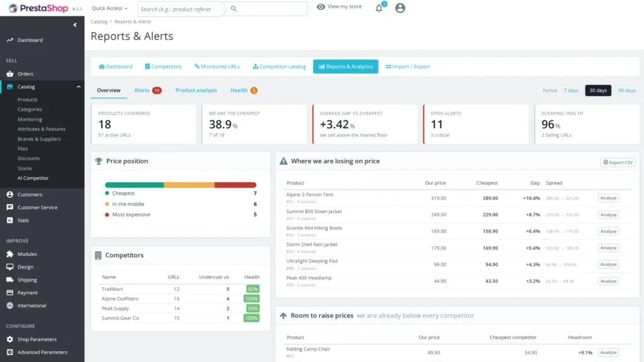Analyse the Alpine 2-Person Tent row
The height and width of the screenshot is (362, 644).
tap(608, 198)
